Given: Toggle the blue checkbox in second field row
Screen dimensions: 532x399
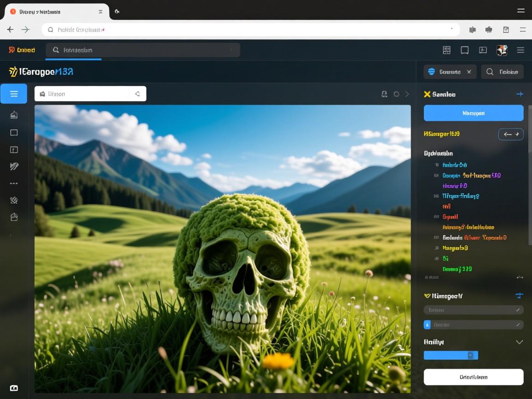Looking at the screenshot, I should (427, 325).
